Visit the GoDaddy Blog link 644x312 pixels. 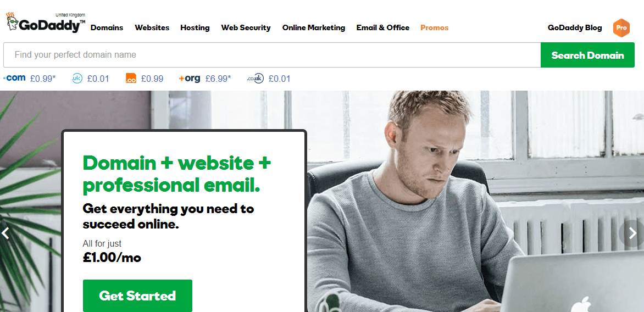pos(575,28)
